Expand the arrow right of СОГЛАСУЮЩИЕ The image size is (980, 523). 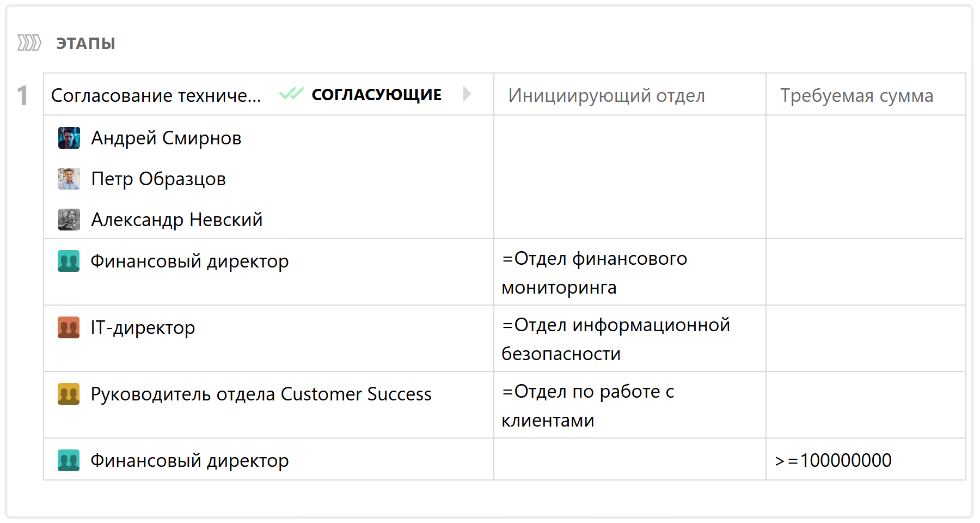[467, 94]
